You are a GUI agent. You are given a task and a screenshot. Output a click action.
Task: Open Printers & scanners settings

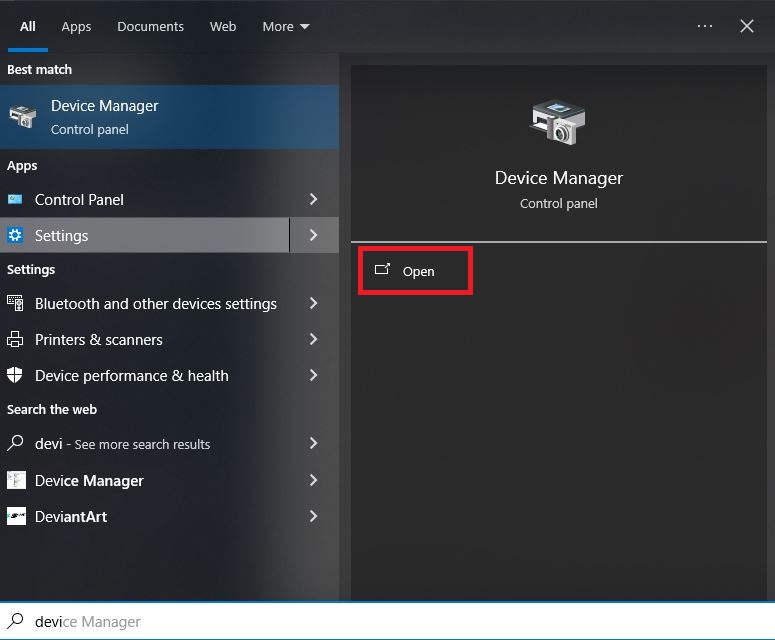[x=145, y=340]
